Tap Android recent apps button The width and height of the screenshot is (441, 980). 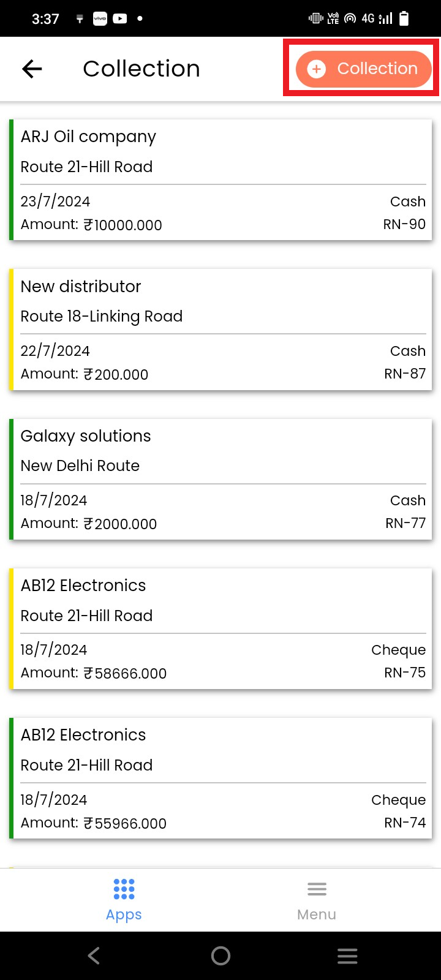click(347, 956)
